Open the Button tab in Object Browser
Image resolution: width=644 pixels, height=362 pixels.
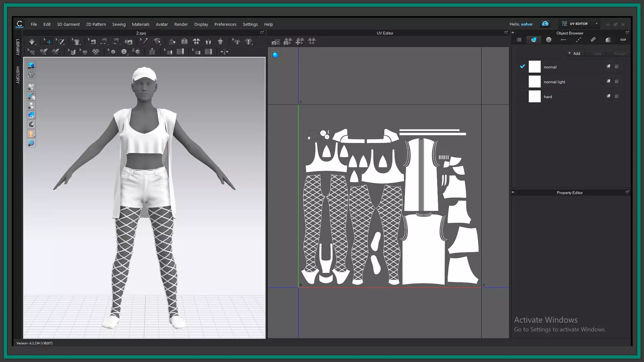coord(549,40)
